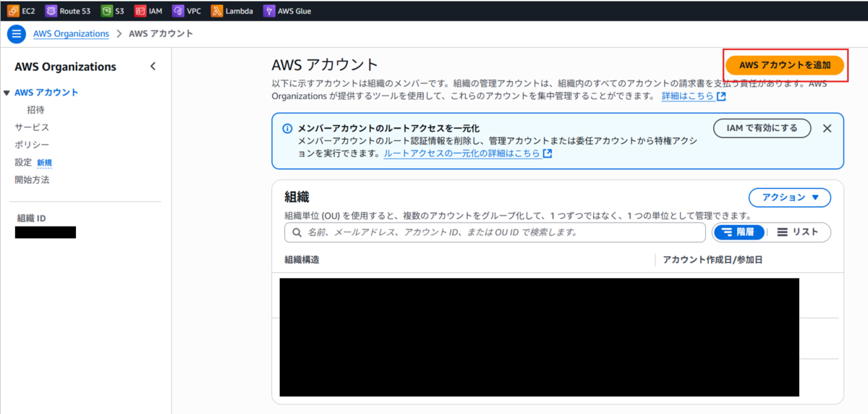Follow the 詳細はこちら link
The image size is (868, 414).
(687, 96)
